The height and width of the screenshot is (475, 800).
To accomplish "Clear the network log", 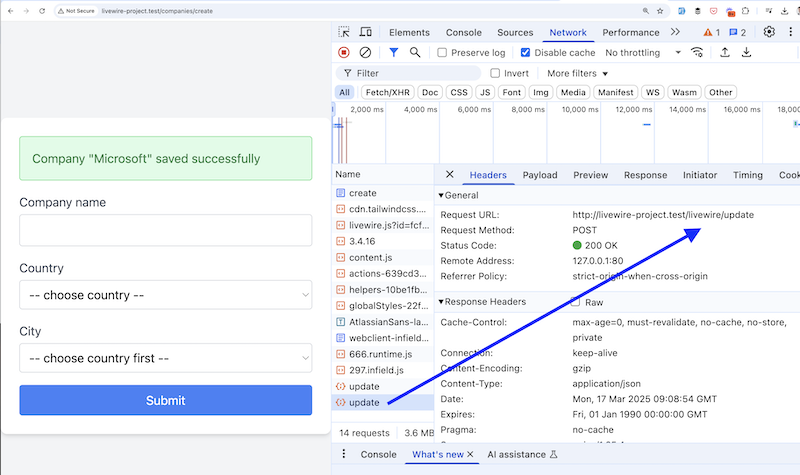I will pos(365,53).
